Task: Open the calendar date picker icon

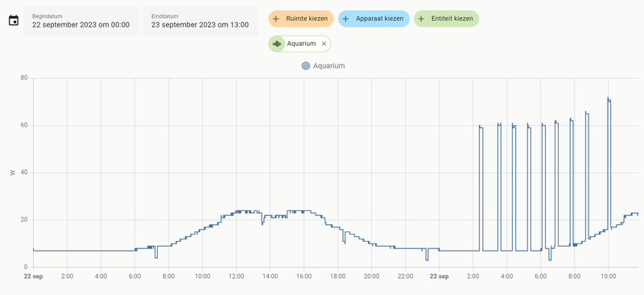Action: [x=14, y=21]
